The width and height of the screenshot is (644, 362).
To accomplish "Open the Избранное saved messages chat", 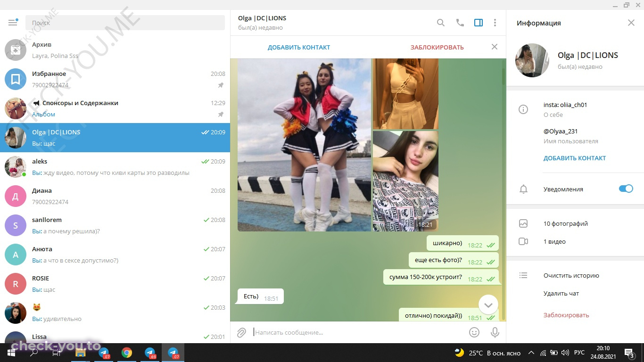I will coord(115,79).
